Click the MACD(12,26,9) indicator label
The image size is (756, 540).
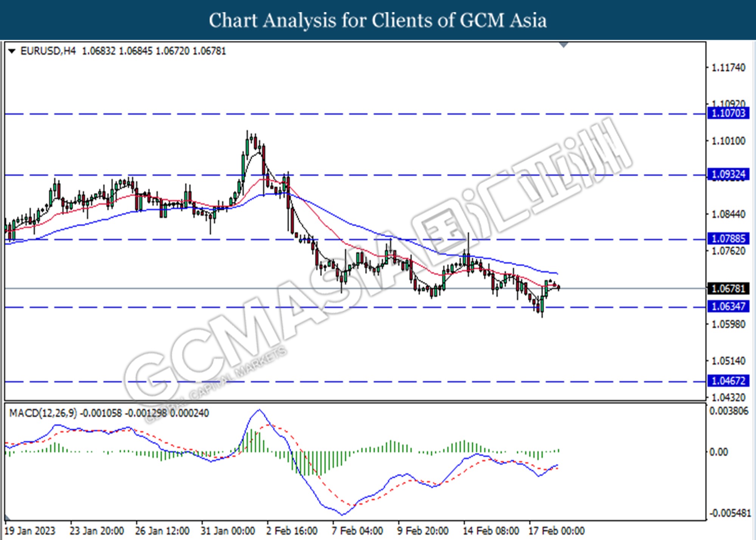tap(43, 413)
